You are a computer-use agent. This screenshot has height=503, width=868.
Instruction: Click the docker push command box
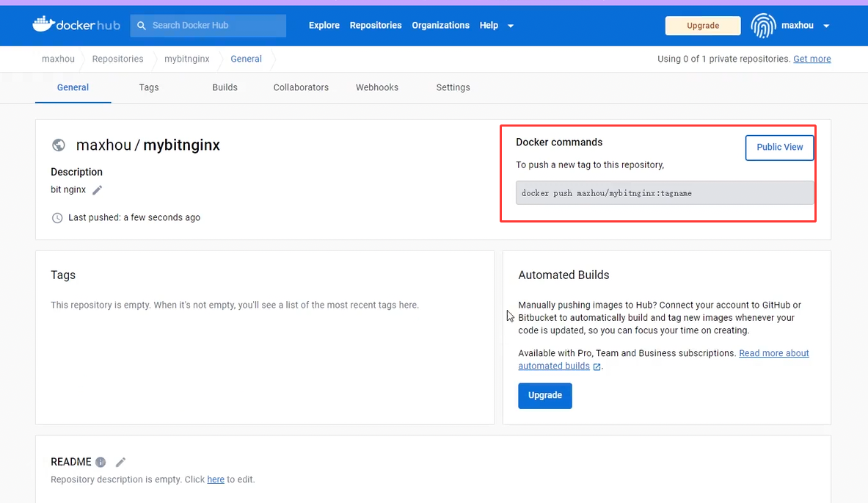coord(665,193)
